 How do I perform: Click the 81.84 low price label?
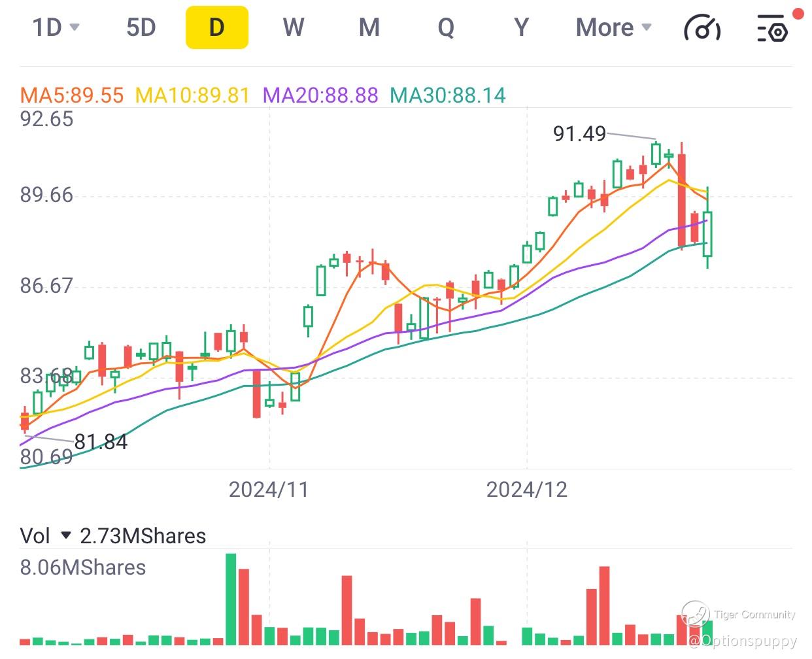click(x=101, y=443)
